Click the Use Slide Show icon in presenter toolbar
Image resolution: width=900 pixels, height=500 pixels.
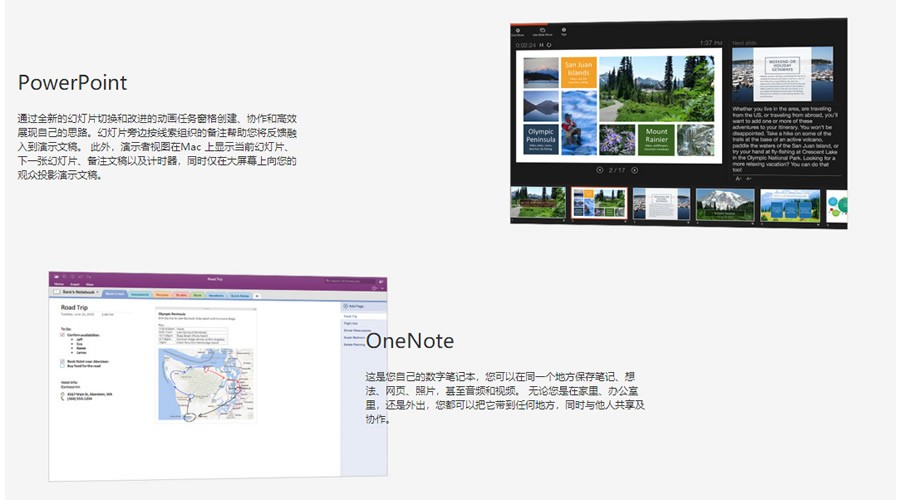(542, 30)
